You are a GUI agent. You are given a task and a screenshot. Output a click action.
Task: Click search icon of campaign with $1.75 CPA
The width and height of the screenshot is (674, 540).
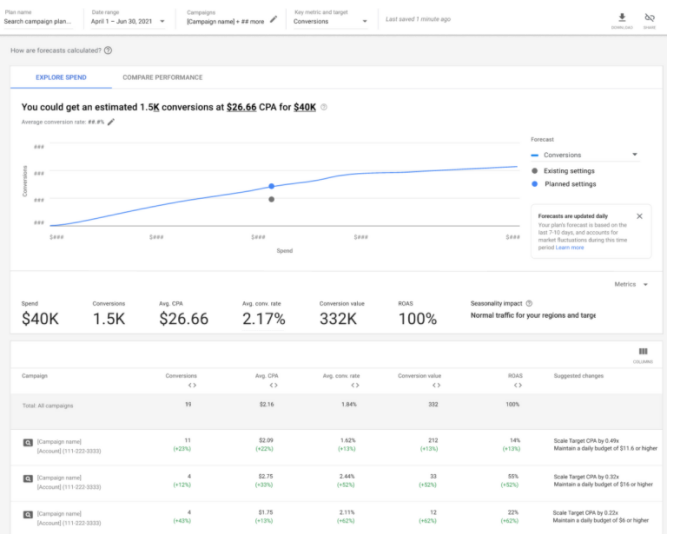(x=28, y=514)
